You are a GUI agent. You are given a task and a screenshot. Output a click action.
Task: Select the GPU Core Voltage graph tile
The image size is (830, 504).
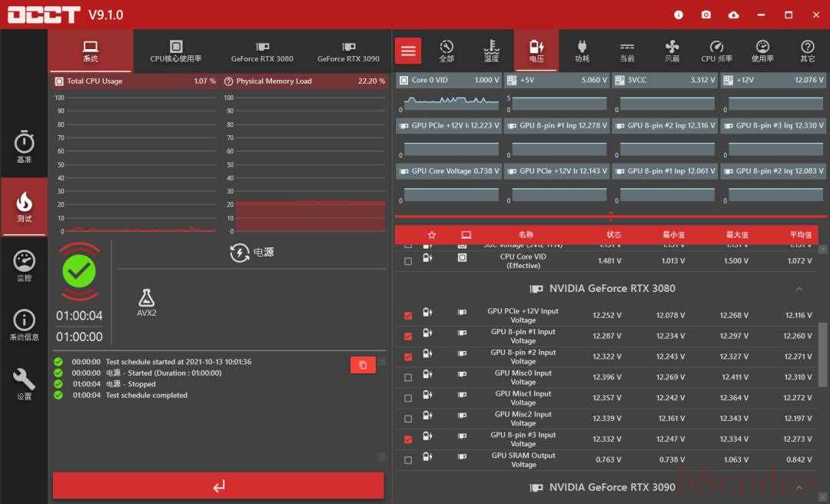(x=448, y=184)
